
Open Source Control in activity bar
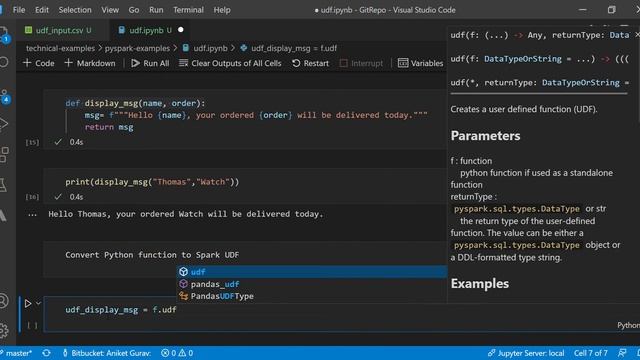[x=3, y=96]
